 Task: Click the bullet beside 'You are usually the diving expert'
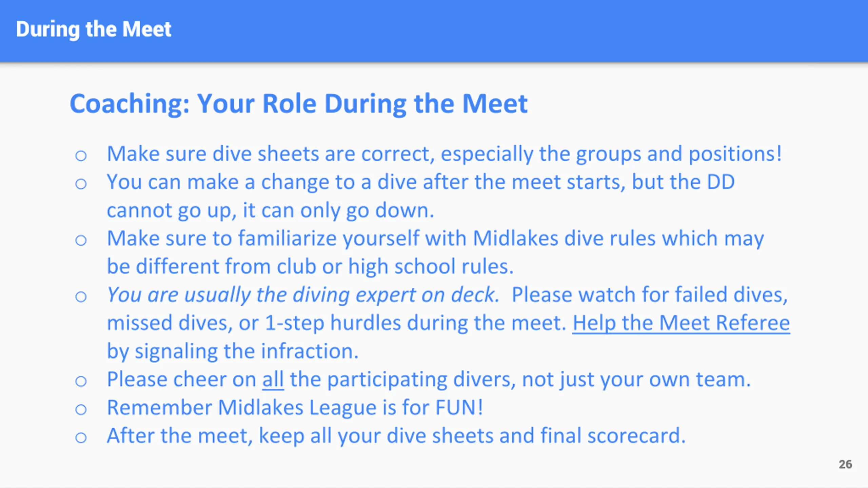pyautogui.click(x=81, y=297)
